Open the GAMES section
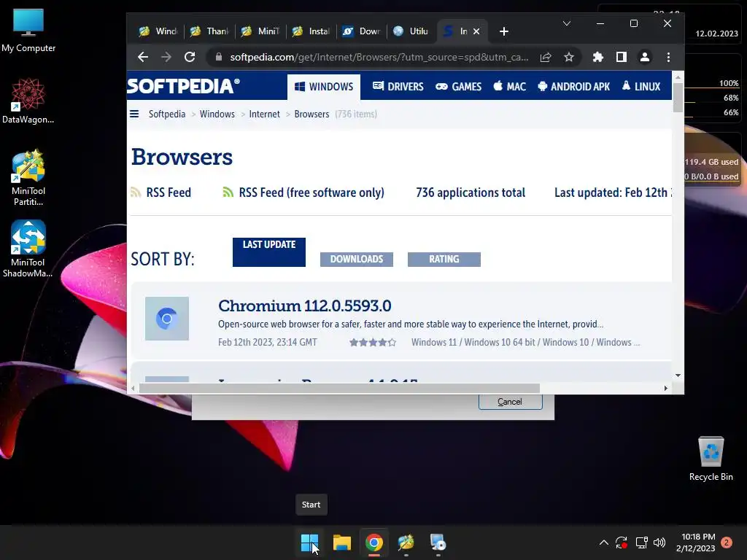 459,87
